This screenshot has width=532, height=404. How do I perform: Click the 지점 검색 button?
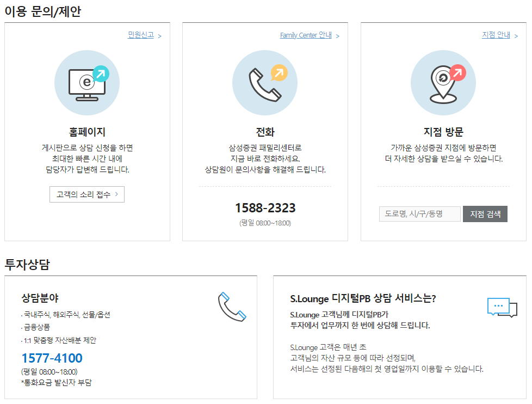(x=485, y=214)
